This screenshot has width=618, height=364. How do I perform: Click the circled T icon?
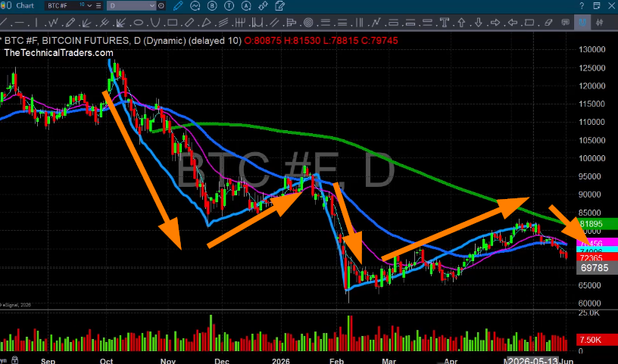pyautogui.click(x=229, y=6)
